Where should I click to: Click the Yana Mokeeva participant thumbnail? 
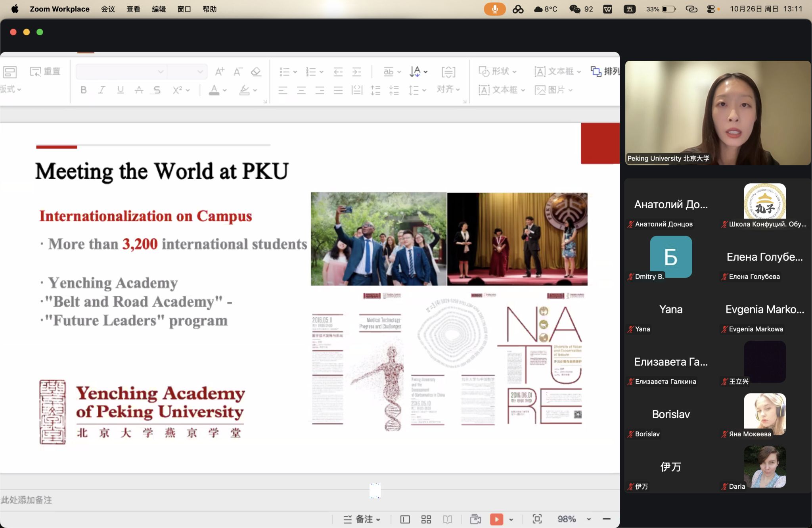coord(764,414)
